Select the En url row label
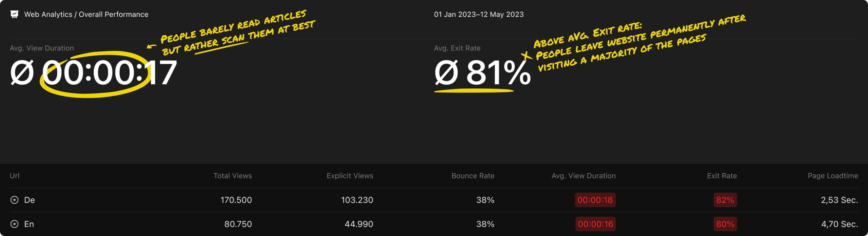The width and height of the screenshot is (868, 236). (x=29, y=224)
